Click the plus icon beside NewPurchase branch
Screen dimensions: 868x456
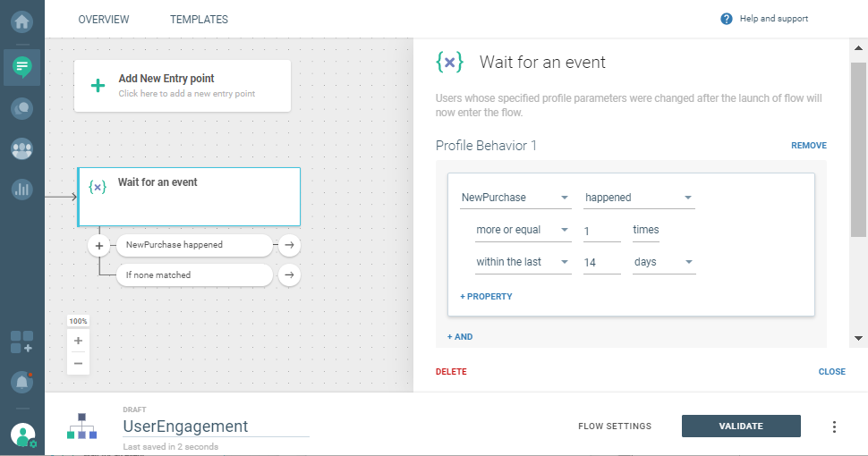tap(99, 245)
